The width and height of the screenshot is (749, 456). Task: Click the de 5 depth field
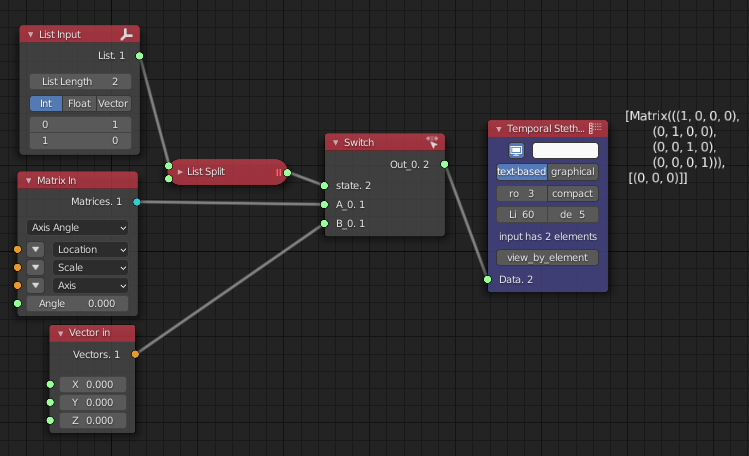coord(573,215)
